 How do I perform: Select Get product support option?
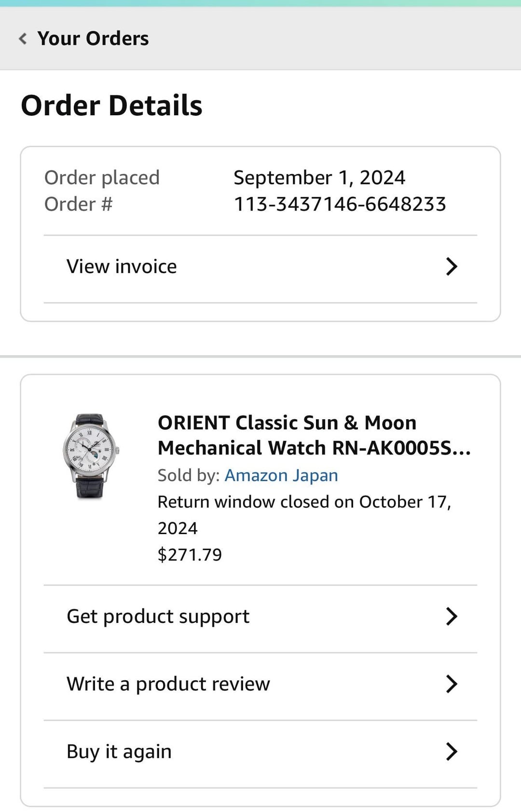[158, 617]
